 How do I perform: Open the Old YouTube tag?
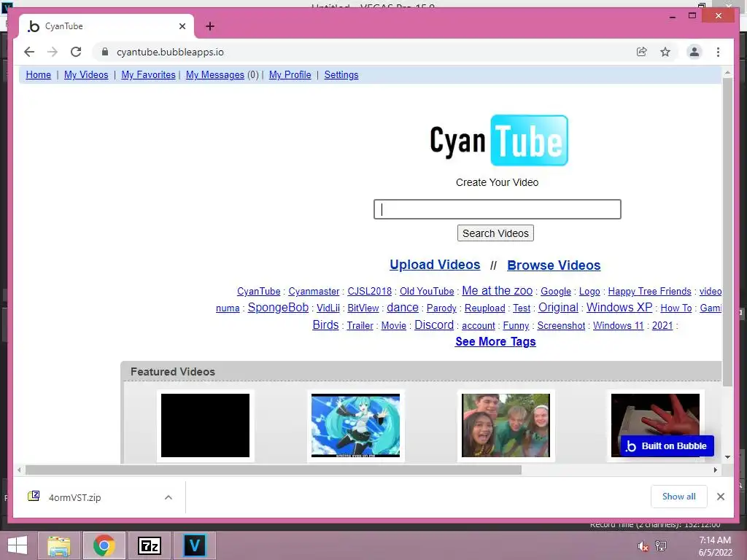point(427,291)
